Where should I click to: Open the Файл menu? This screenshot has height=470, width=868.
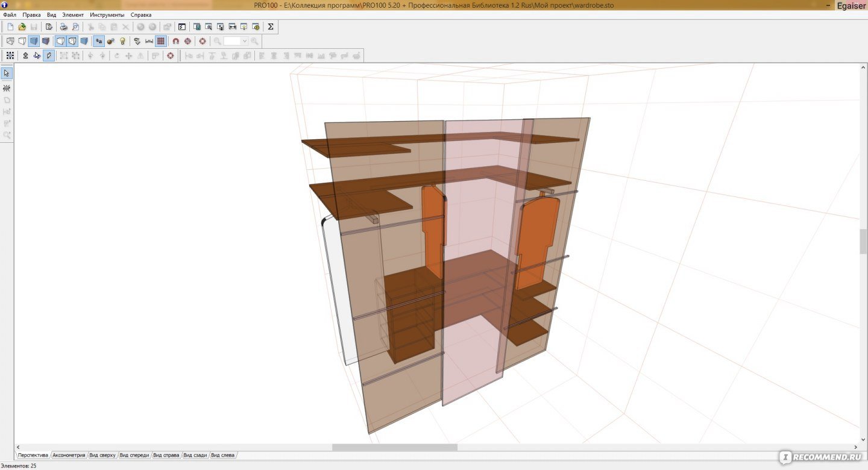pyautogui.click(x=10, y=14)
